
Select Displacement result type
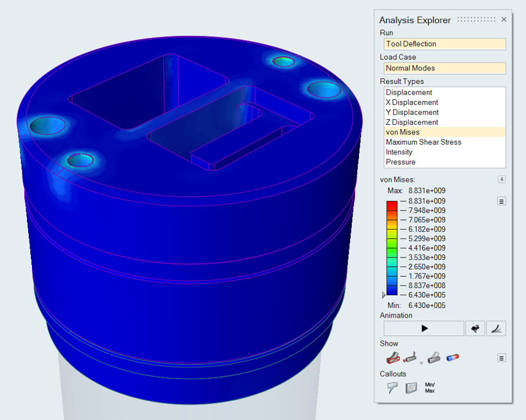coord(409,92)
